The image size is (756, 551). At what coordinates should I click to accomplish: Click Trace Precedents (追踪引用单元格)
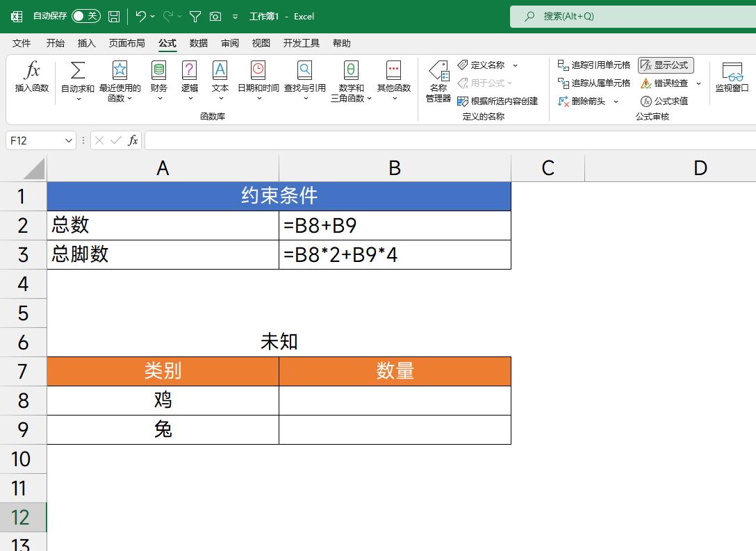pyautogui.click(x=594, y=65)
